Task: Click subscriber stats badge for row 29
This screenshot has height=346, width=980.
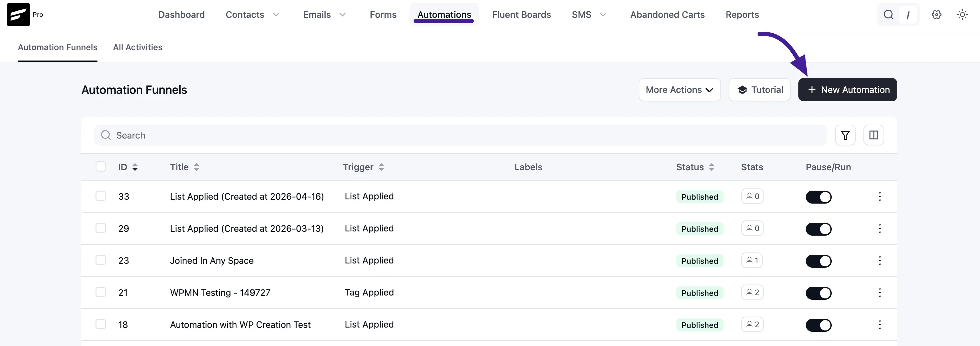Action: coord(752,228)
